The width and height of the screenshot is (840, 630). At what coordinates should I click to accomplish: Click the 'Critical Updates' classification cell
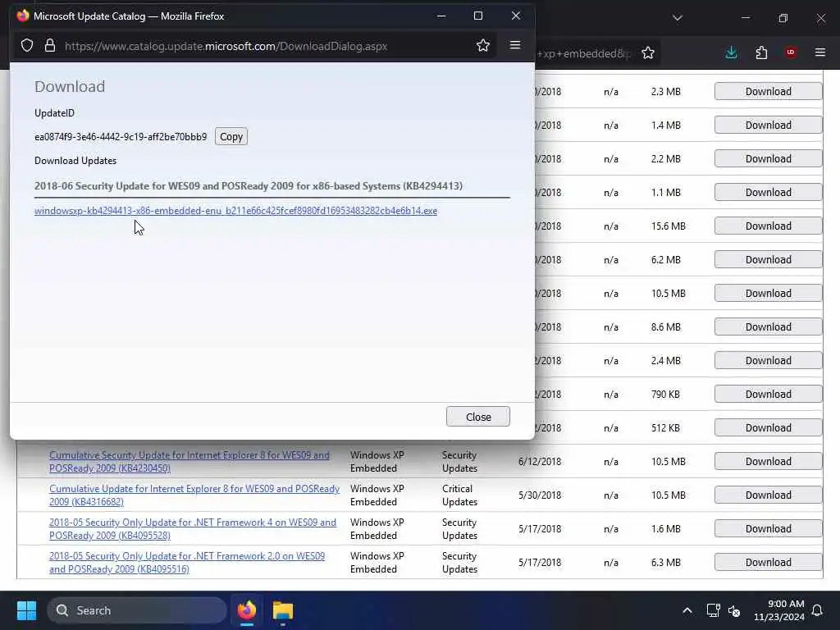pos(459,495)
